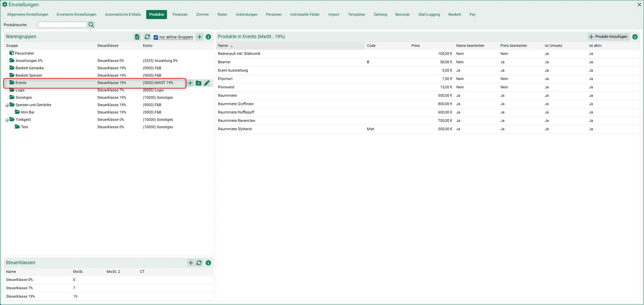Viewport: 644px width, 305px height.
Task: Select the Rednerpult inkl. Elektronik product
Action: (x=428, y=54)
